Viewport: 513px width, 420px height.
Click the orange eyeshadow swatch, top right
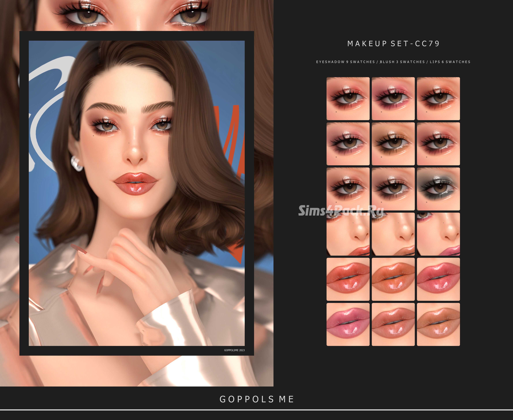[x=438, y=98]
